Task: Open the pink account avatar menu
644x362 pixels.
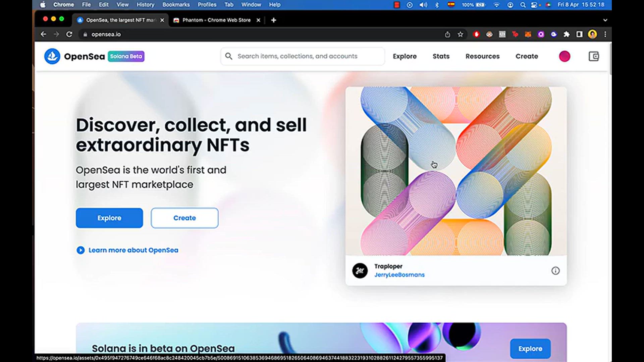Action: (x=565, y=56)
